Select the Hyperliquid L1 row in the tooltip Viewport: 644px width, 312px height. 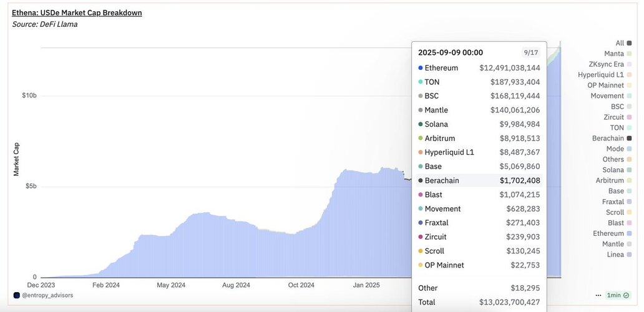click(x=479, y=152)
